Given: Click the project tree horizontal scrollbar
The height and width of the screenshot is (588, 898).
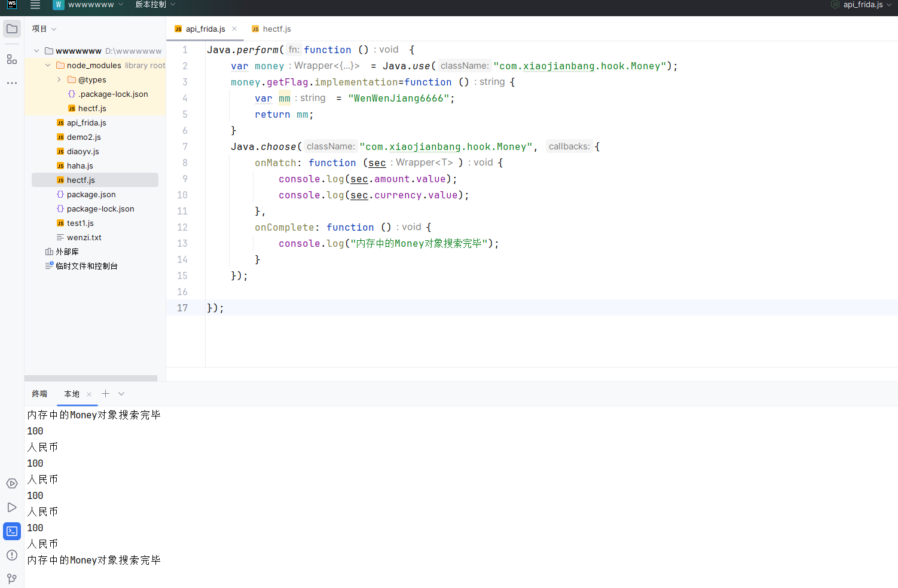Looking at the screenshot, I should 91,378.
